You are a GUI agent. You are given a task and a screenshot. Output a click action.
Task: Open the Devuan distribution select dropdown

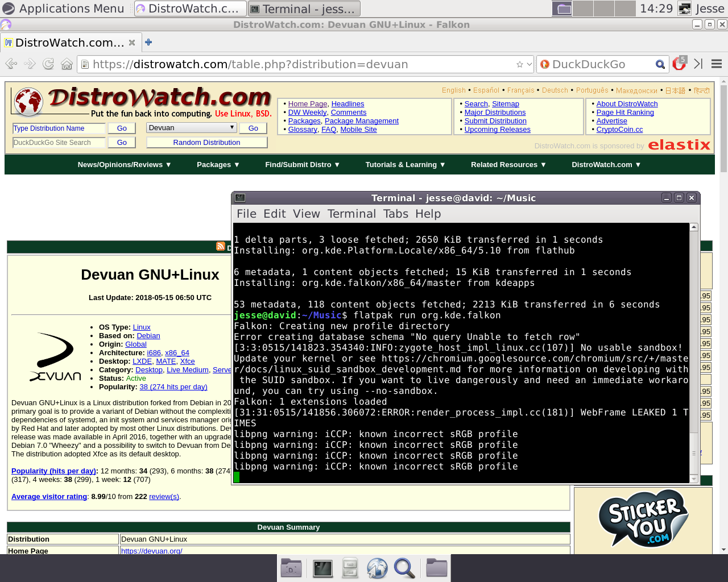(x=192, y=128)
